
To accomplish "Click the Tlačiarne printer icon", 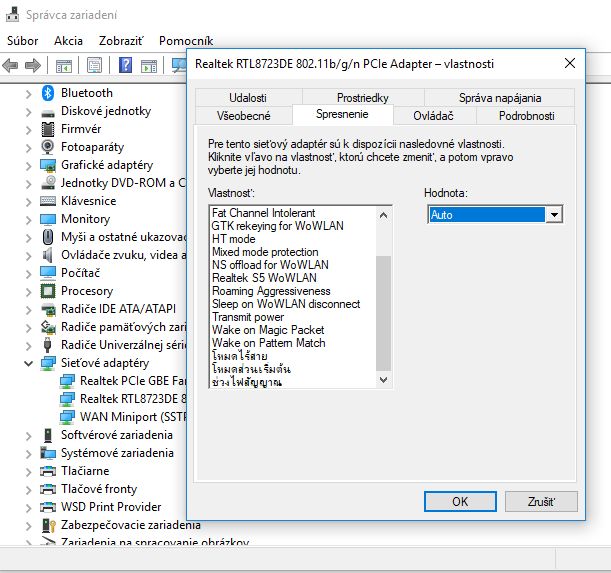I will tap(48, 471).
